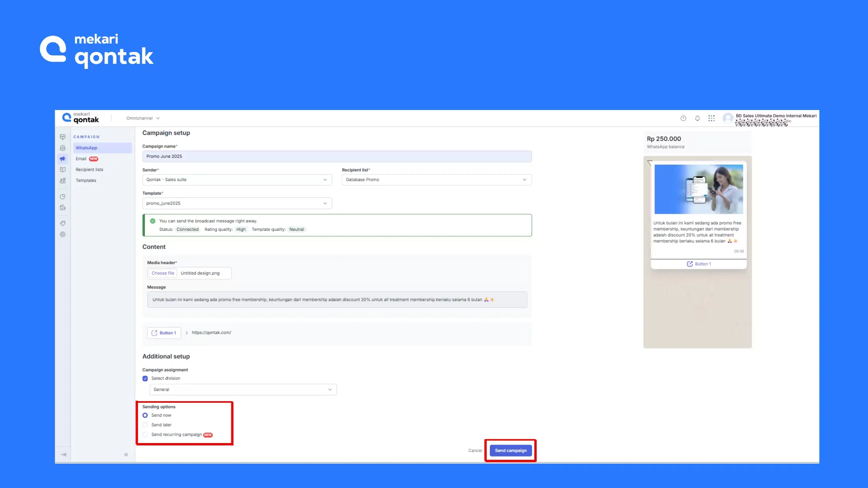Click the Send campaign button
Image resolution: width=868 pixels, height=488 pixels.
pos(510,450)
